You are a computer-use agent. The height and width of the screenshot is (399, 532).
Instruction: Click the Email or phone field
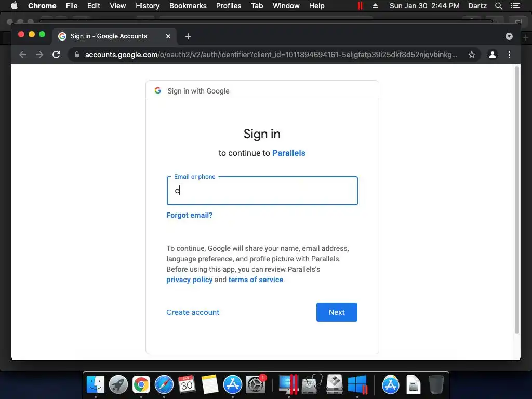point(262,191)
